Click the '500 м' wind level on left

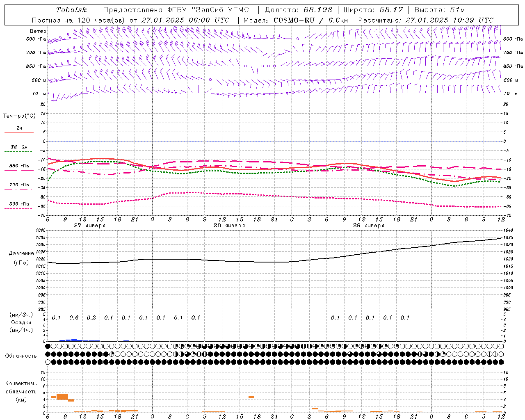coord(39,80)
